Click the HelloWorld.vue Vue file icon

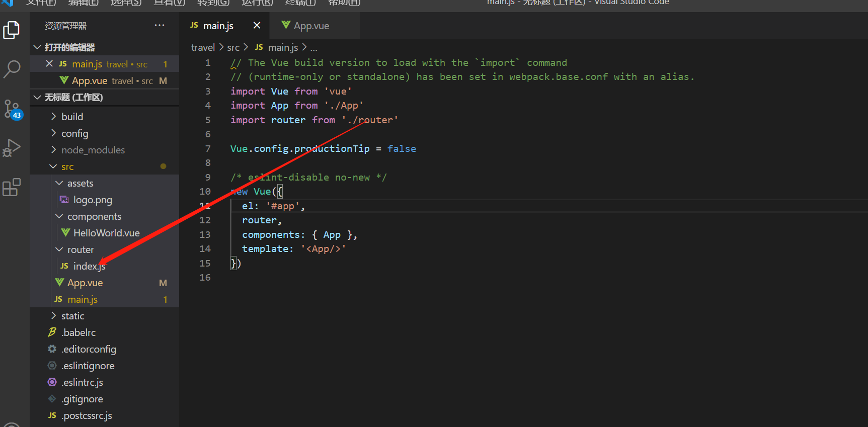point(65,233)
